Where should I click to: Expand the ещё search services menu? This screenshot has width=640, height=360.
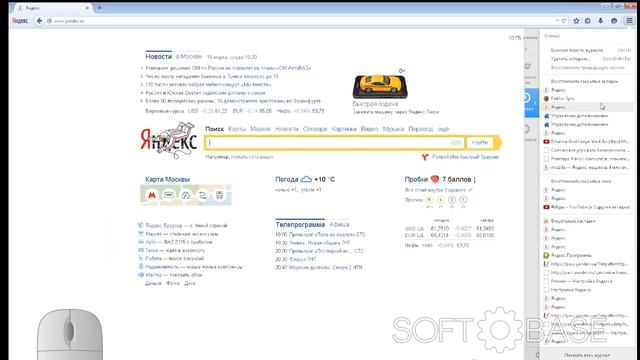point(443,129)
